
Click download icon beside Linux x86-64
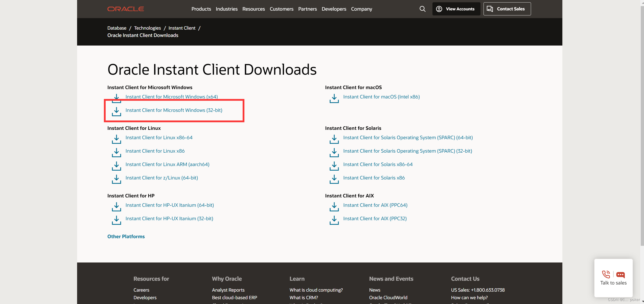tap(116, 139)
